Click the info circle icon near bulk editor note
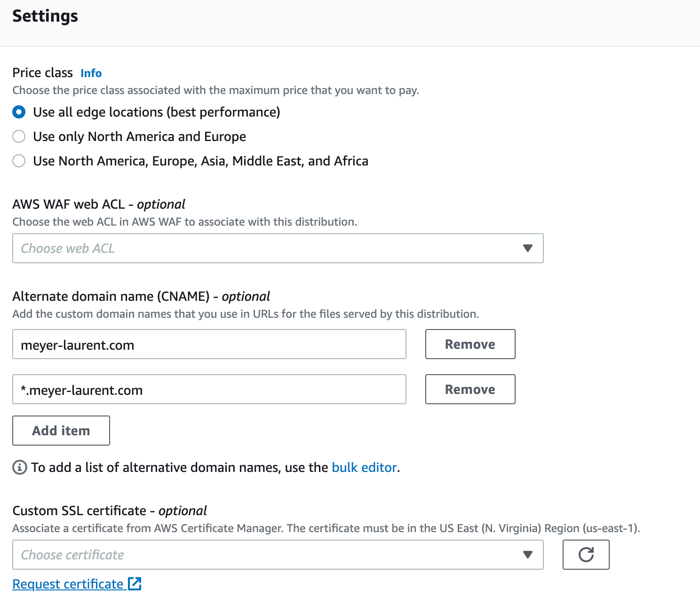The width and height of the screenshot is (700, 612). (20, 468)
